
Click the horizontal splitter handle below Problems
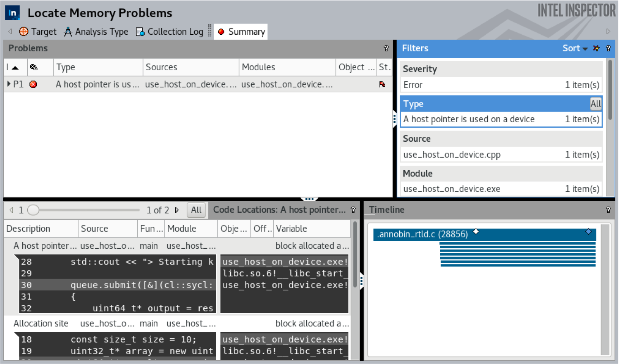click(x=309, y=199)
